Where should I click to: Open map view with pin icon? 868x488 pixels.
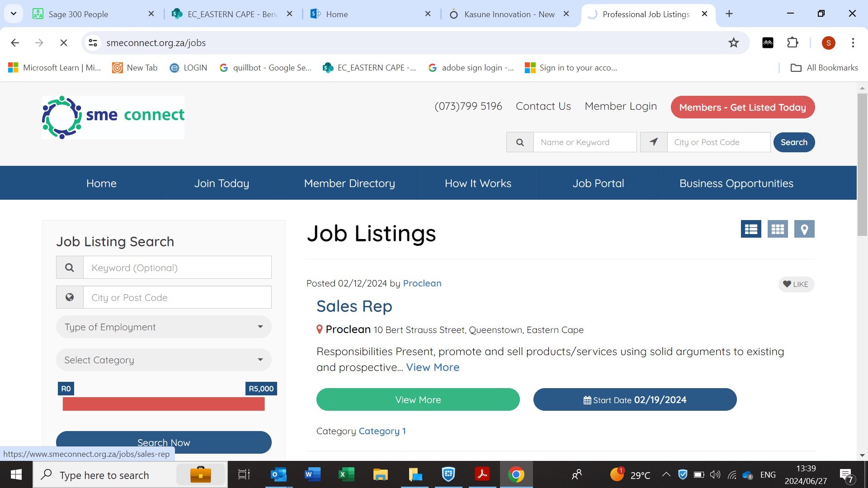(x=804, y=229)
